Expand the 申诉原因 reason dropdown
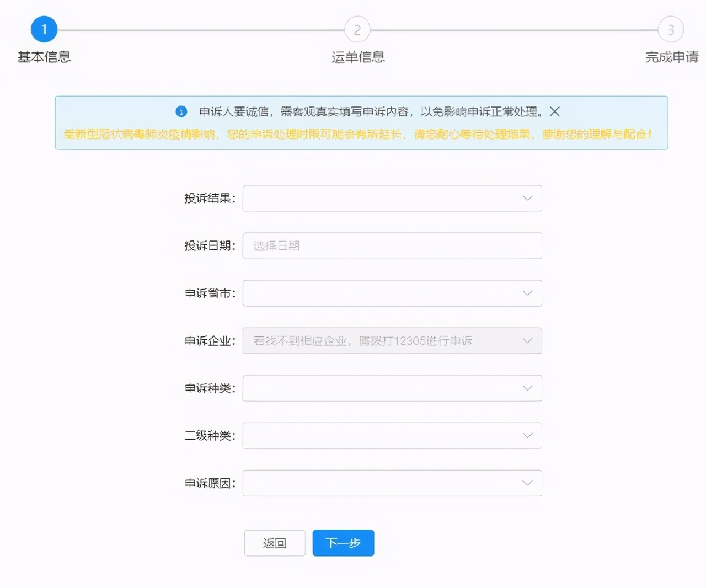Image resolution: width=706 pixels, height=588 pixels. tap(392, 483)
